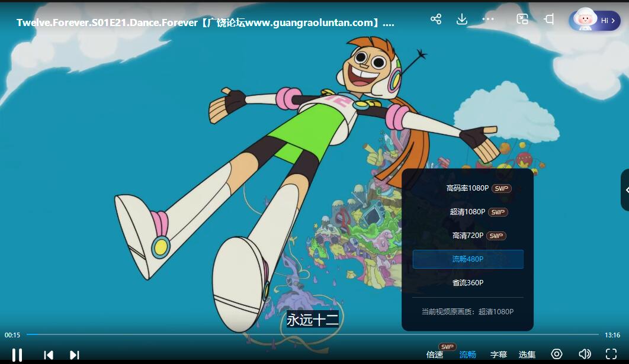Choose 高清720P video quality
The width and height of the screenshot is (629, 364).
(x=468, y=236)
